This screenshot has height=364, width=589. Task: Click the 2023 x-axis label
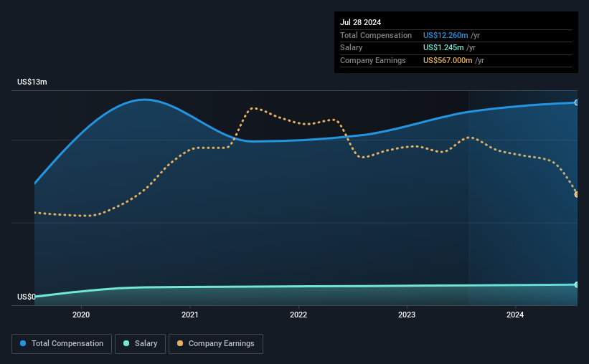407,315
